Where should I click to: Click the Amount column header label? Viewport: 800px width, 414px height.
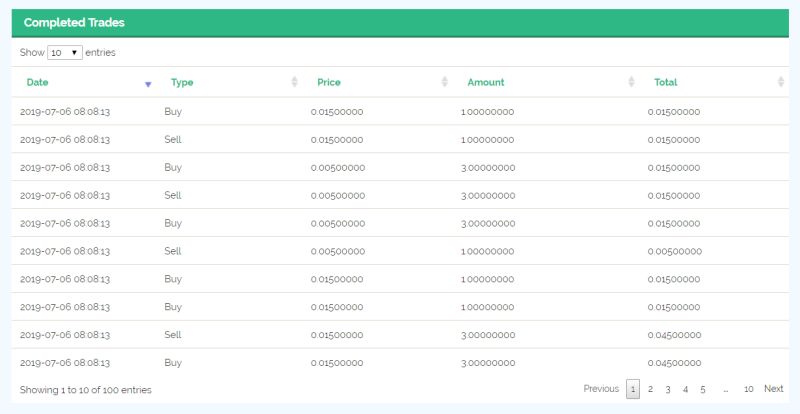[486, 82]
